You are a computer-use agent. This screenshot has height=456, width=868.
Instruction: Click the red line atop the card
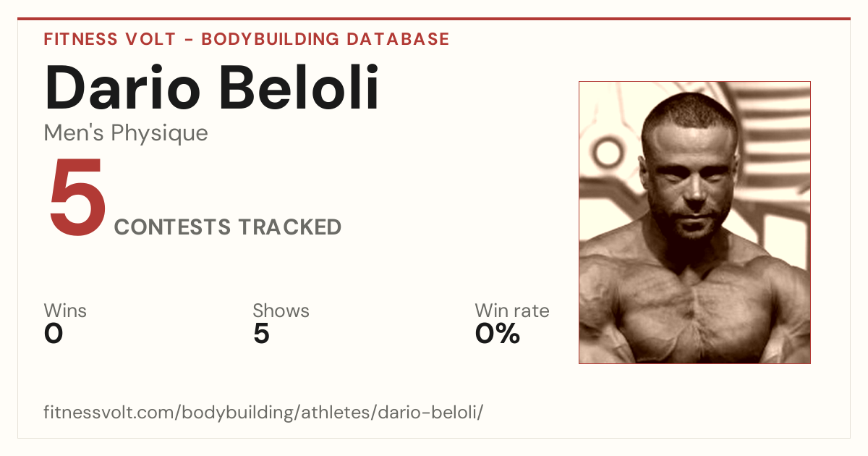pyautogui.click(x=434, y=19)
